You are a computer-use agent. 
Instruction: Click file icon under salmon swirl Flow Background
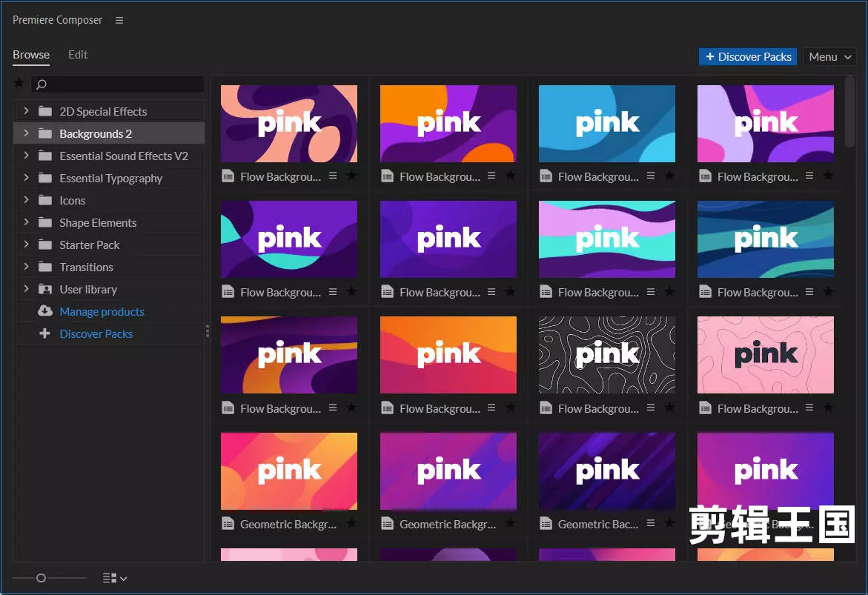[228, 176]
